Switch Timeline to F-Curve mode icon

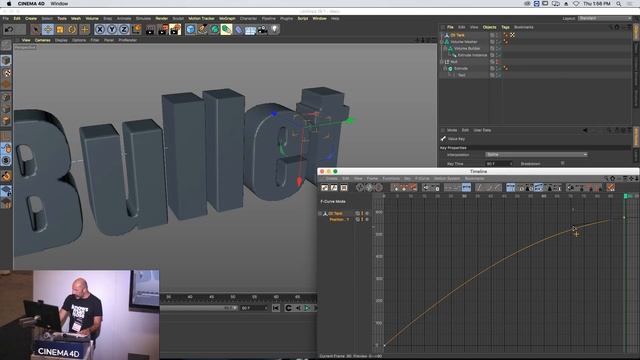pos(334,187)
